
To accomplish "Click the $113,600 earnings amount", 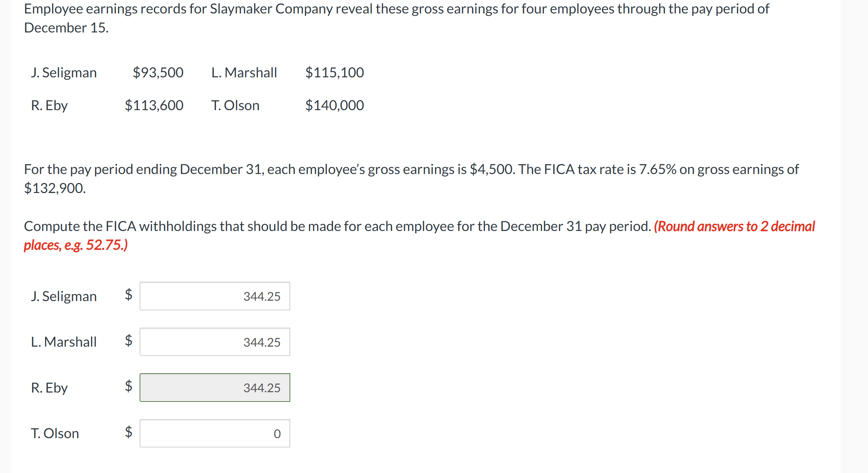I will click(x=154, y=105).
